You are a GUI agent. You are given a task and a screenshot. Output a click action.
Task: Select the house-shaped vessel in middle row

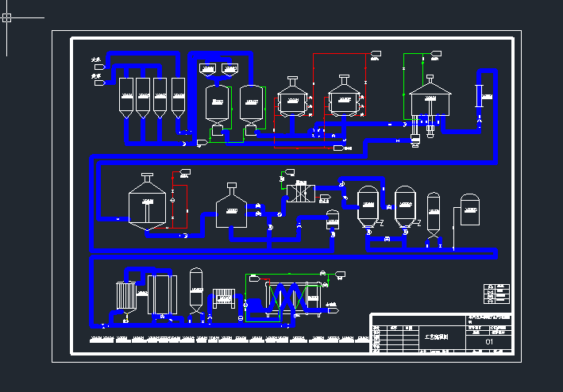pyautogui.click(x=232, y=207)
